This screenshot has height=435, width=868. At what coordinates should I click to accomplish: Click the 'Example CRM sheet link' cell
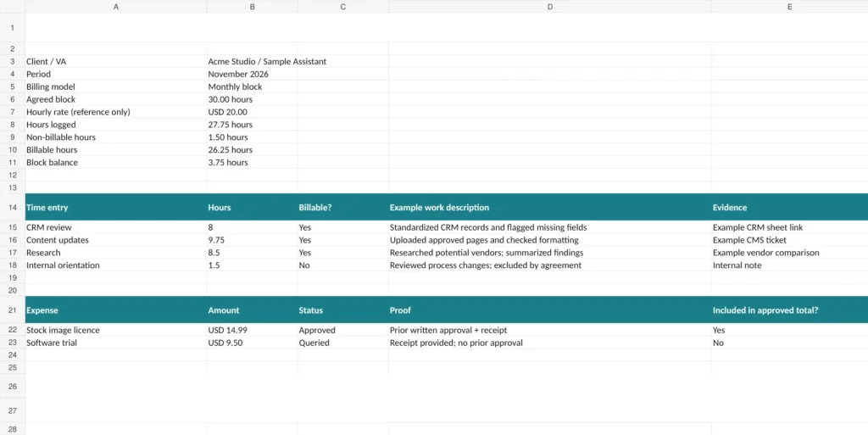(789, 227)
